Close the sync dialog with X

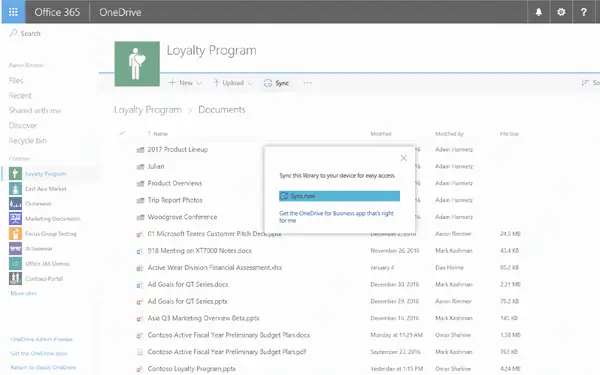coord(403,158)
